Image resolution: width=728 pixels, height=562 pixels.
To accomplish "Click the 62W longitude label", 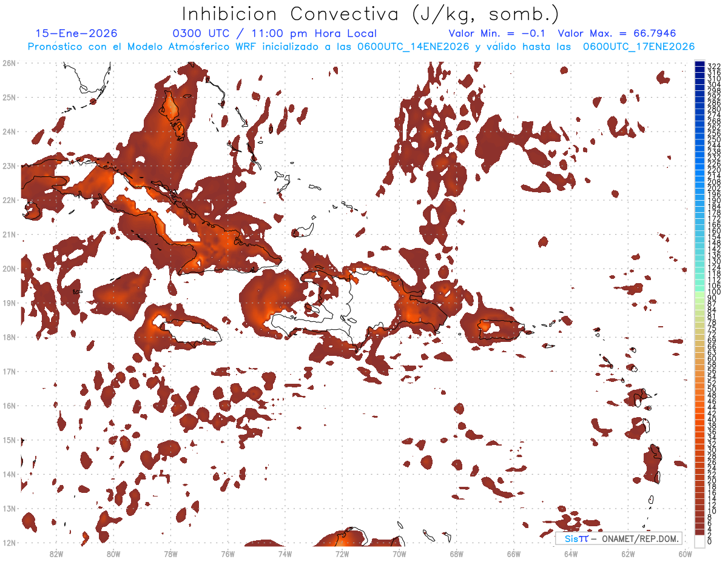I will tap(628, 554).
